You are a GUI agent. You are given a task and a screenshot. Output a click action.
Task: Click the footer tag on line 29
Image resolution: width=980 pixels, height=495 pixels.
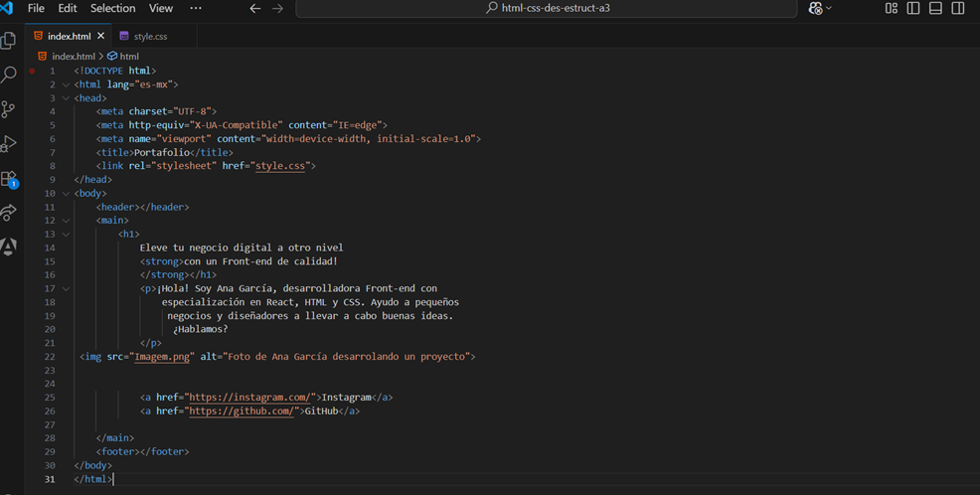[x=142, y=452]
